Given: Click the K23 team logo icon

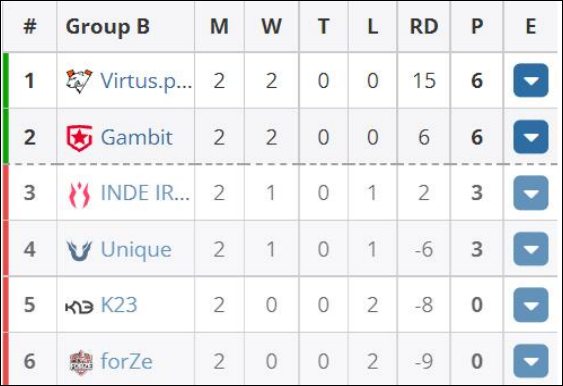Looking at the screenshot, I should coord(79,306).
